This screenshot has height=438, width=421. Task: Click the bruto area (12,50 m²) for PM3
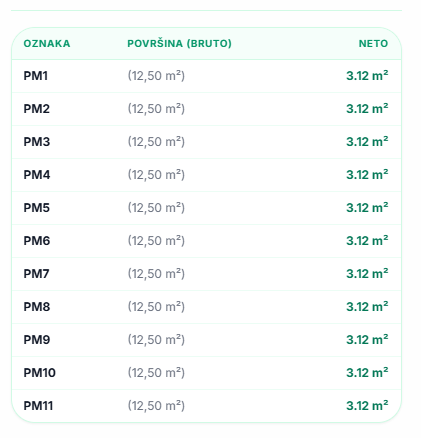click(x=156, y=142)
